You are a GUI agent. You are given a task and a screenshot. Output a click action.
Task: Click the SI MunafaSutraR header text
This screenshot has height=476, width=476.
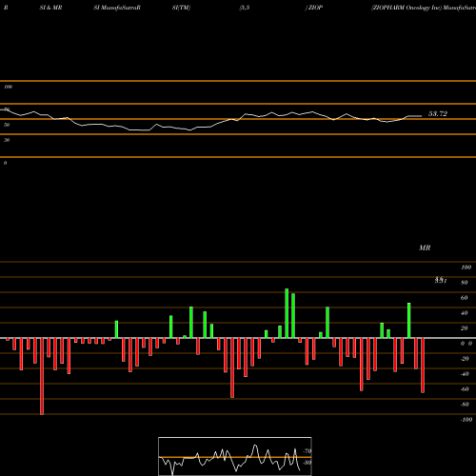[117, 8]
